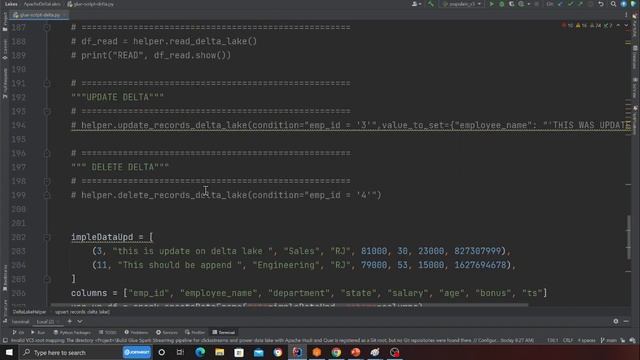Click the horizontal editor scrollbar
Screen dimensions: 640x360
[289, 304]
